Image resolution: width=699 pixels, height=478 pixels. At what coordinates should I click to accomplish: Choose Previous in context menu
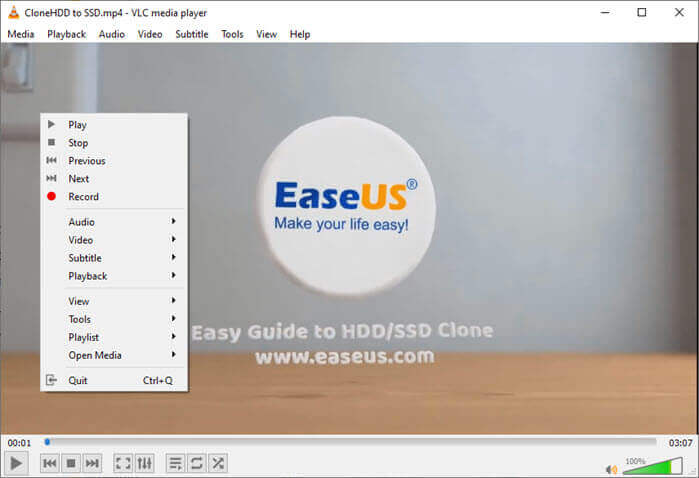tap(114, 161)
